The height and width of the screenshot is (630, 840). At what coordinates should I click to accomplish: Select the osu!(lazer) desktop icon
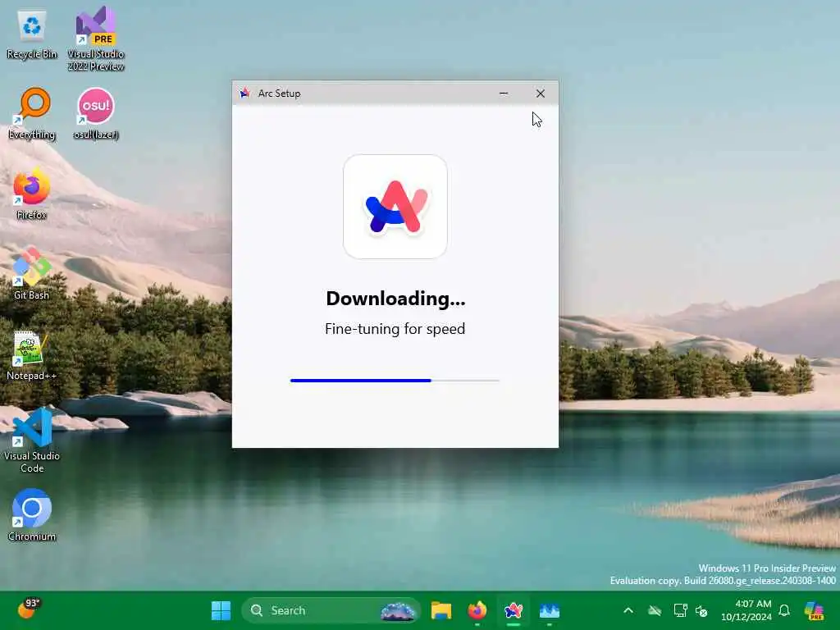pos(96,113)
